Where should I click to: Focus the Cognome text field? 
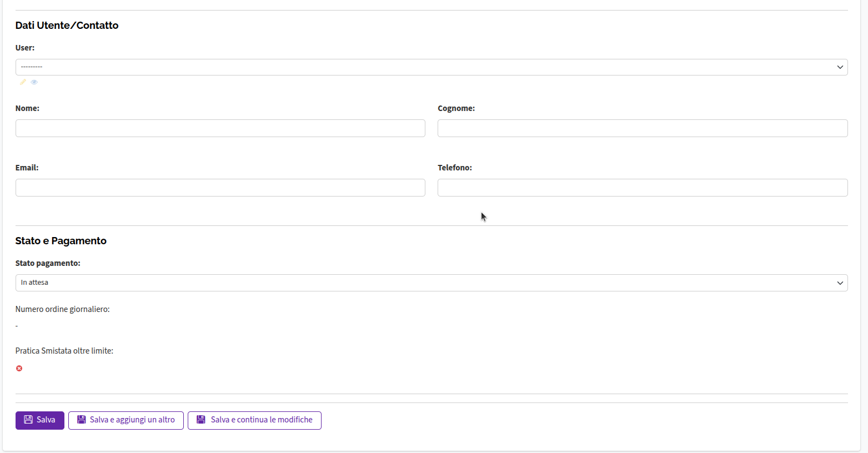click(x=642, y=128)
